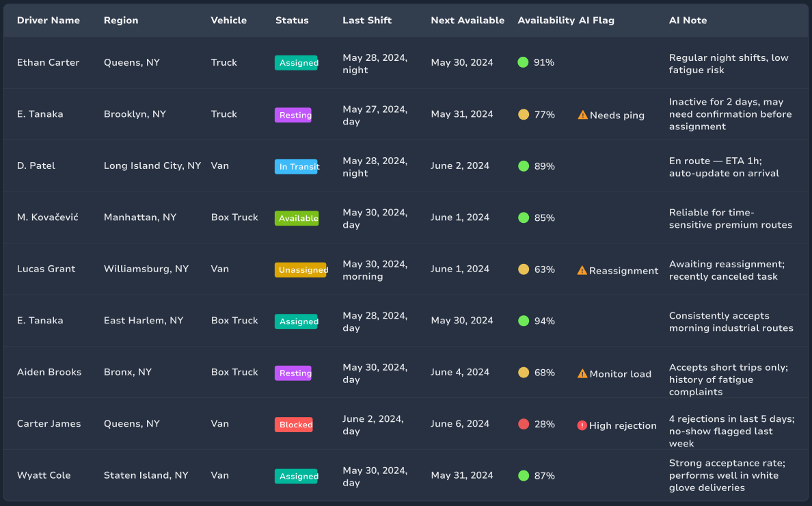Select the "Monitor load" alert icon for Aiden Brooks
This screenshot has width=812, height=506.
pos(582,374)
